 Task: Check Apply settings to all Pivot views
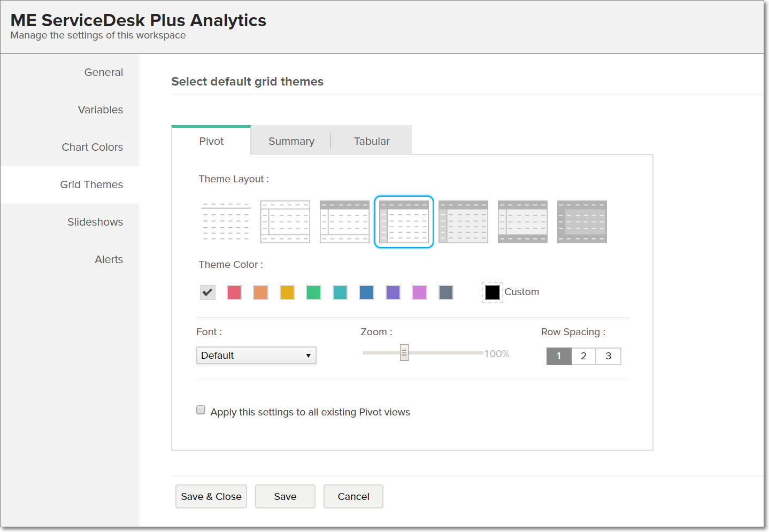pyautogui.click(x=201, y=410)
